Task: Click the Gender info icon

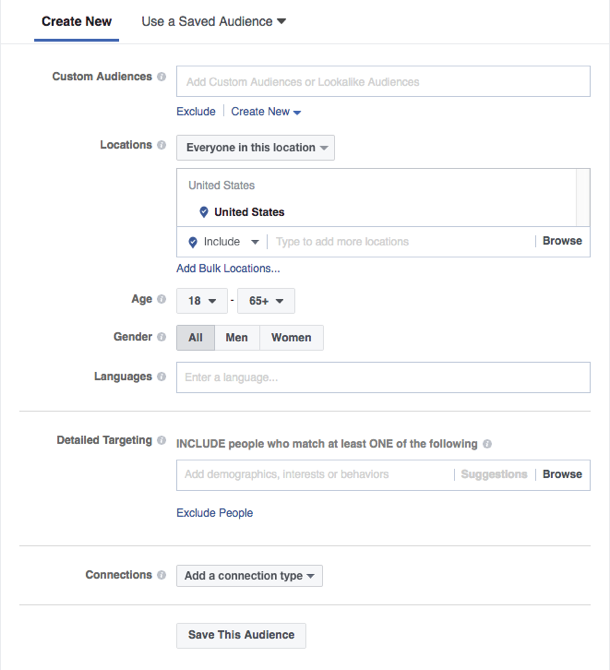Action: click(x=162, y=338)
